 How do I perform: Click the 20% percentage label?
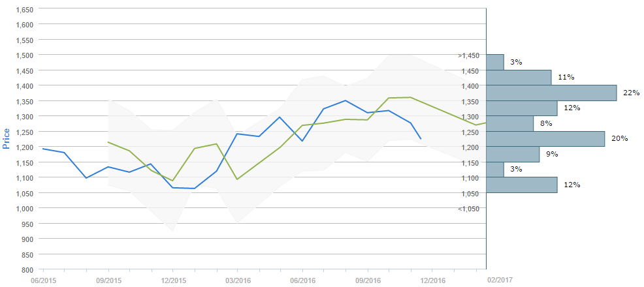tap(620, 138)
